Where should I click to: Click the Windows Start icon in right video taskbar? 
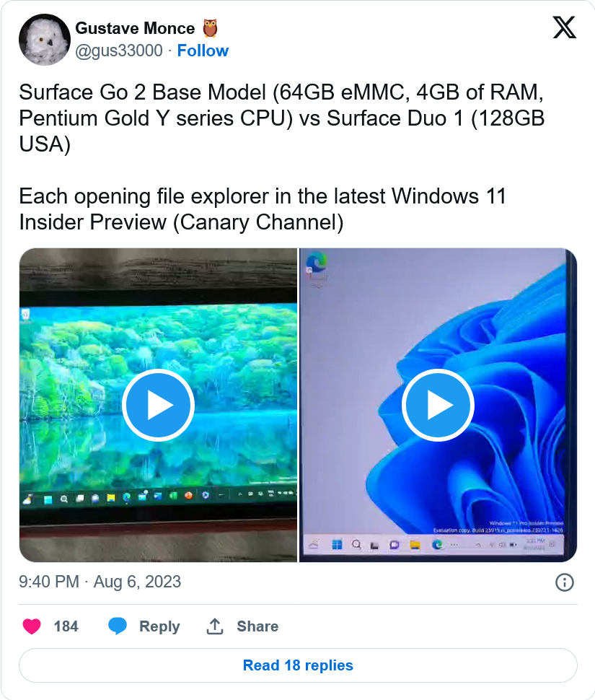pos(338,545)
